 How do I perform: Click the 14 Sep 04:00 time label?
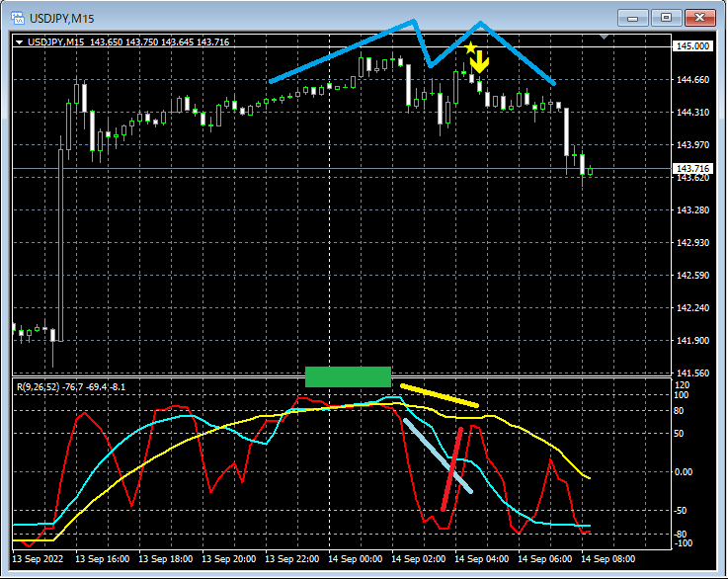481,559
